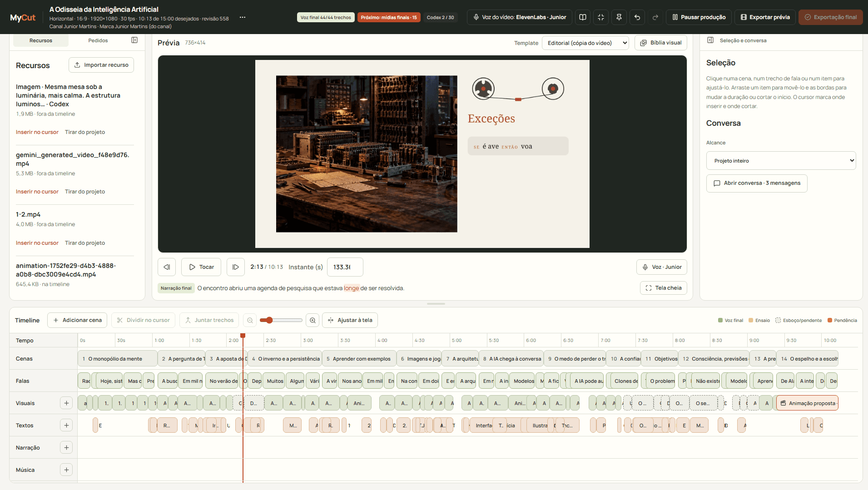Collapse the Recursos side panel

point(134,40)
